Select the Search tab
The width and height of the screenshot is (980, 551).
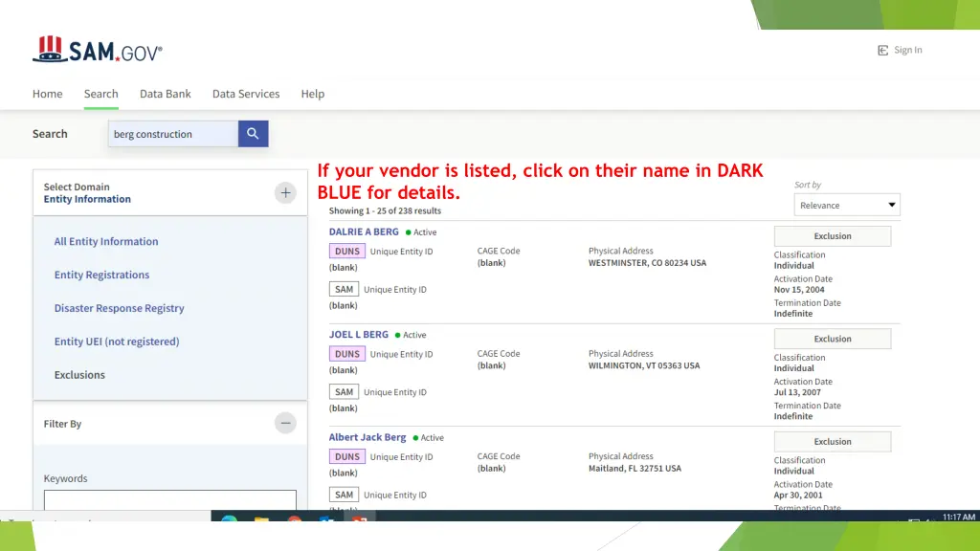(101, 94)
